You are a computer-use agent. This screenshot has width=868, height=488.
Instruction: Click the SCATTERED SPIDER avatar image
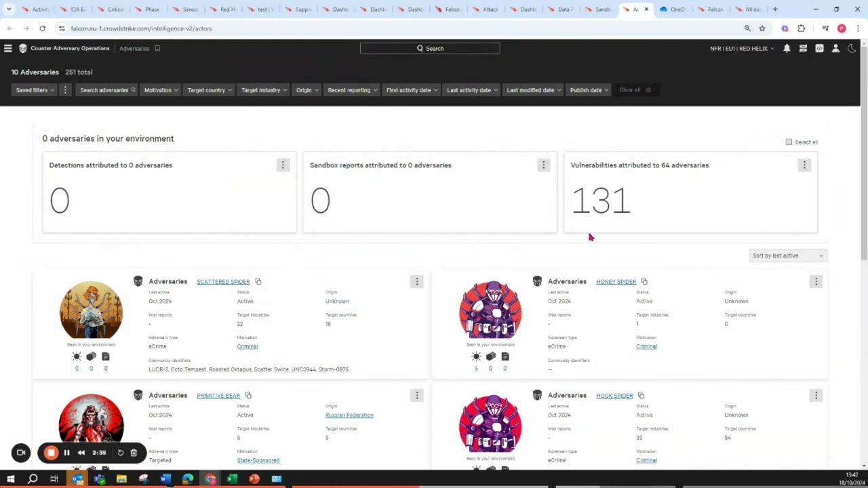91,310
